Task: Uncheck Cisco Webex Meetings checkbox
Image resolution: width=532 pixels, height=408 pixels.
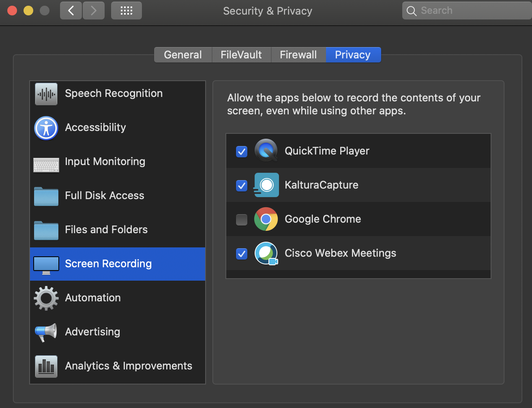Action: tap(242, 253)
